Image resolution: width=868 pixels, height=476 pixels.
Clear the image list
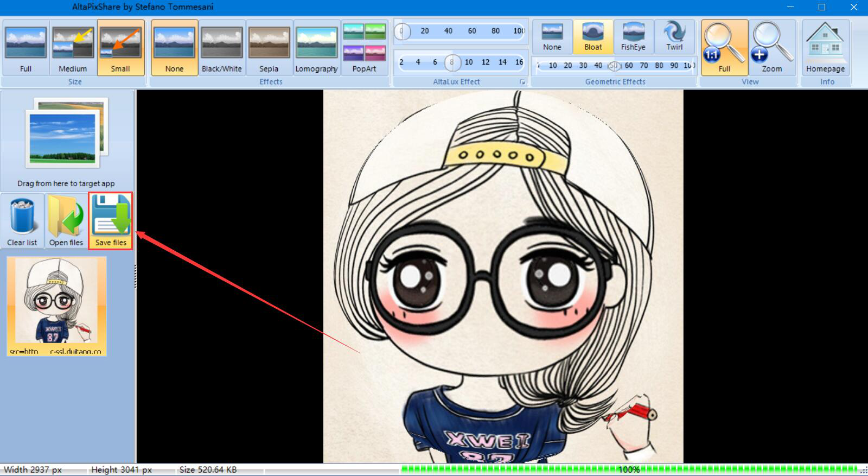[22, 221]
